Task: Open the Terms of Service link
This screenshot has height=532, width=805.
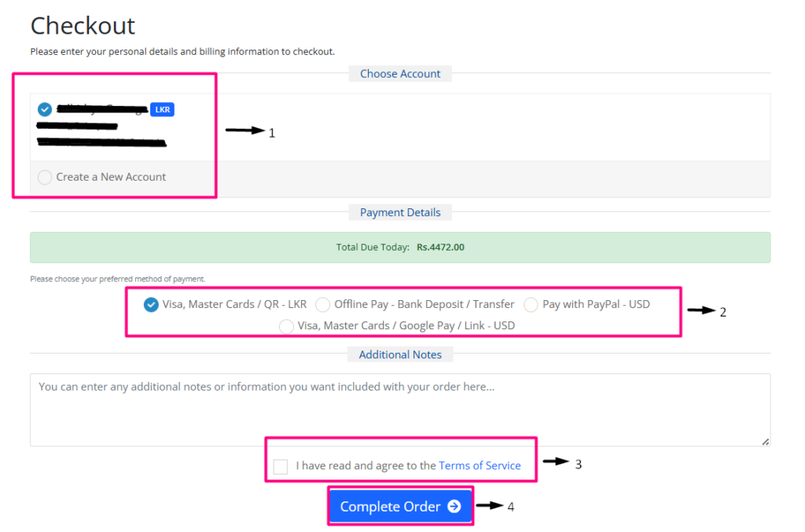Action: [x=480, y=466]
